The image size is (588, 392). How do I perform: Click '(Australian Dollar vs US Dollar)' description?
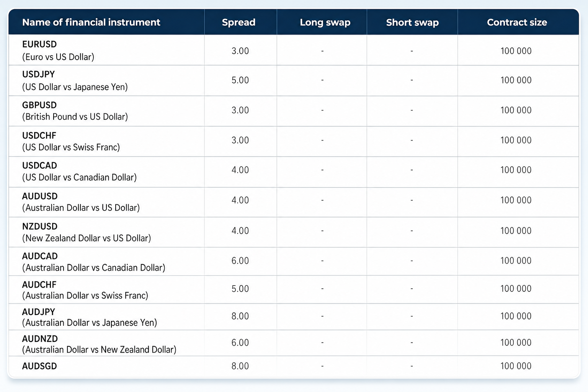[x=81, y=208]
